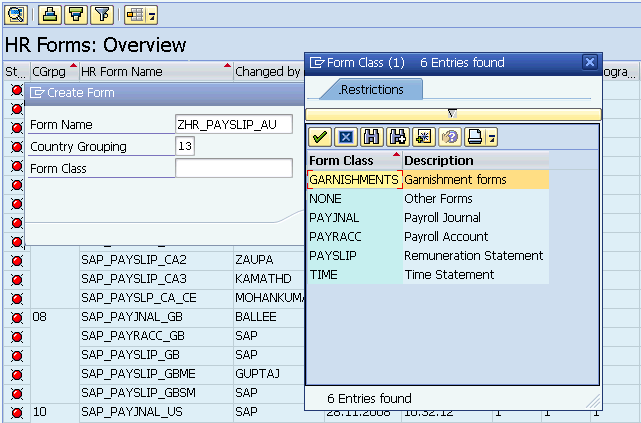641x423 pixels.
Task: Click the sort descending toolbar icon
Action: click(76, 14)
